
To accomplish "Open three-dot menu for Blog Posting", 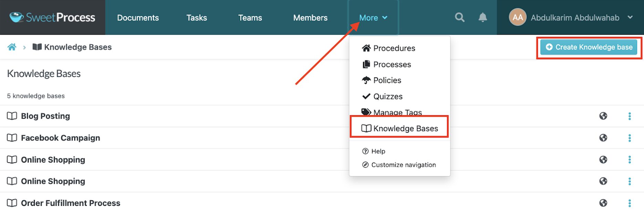I will pos(630,116).
